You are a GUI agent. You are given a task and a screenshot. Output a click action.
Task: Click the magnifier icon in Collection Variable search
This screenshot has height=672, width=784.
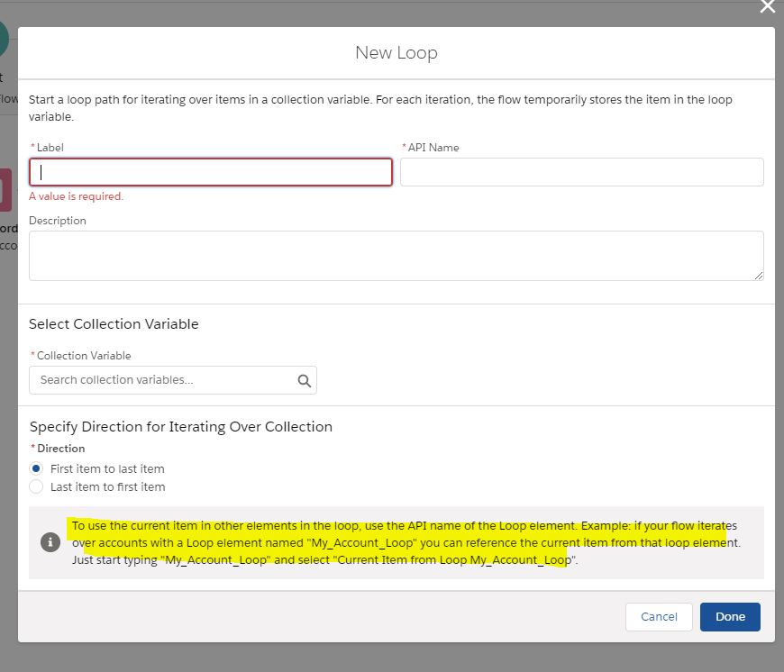coord(305,380)
